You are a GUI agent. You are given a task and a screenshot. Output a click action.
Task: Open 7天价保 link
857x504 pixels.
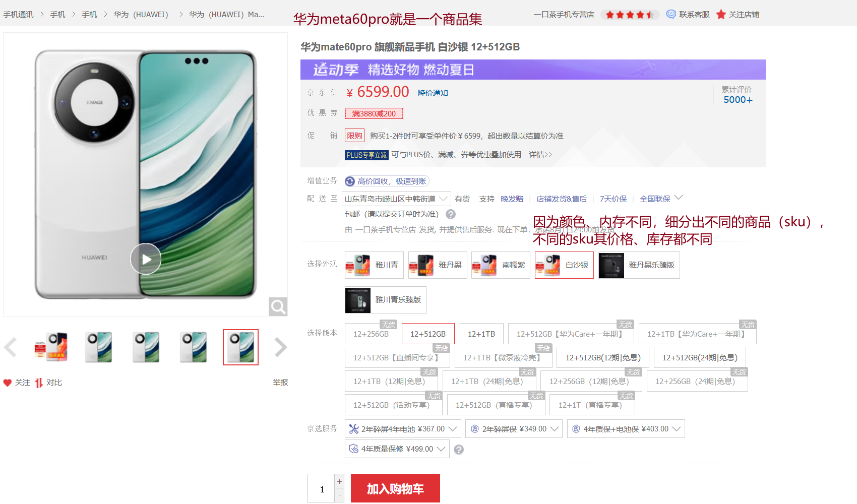pos(614,199)
